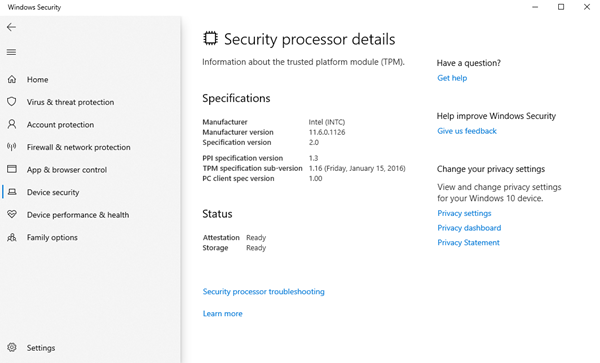
Task: Click the PPI specification version value 1.3
Action: (x=313, y=158)
